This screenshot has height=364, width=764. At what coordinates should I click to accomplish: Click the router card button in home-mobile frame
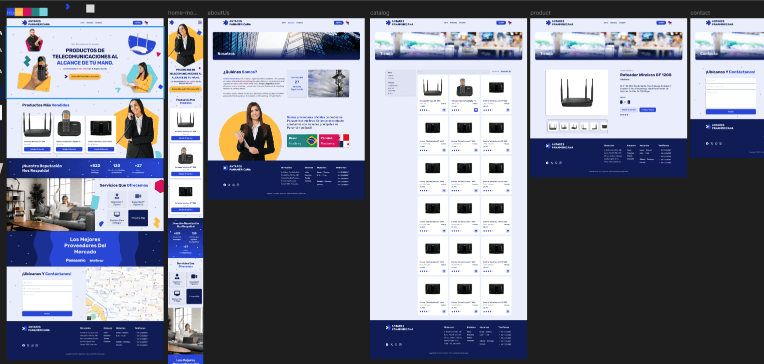[x=185, y=138]
